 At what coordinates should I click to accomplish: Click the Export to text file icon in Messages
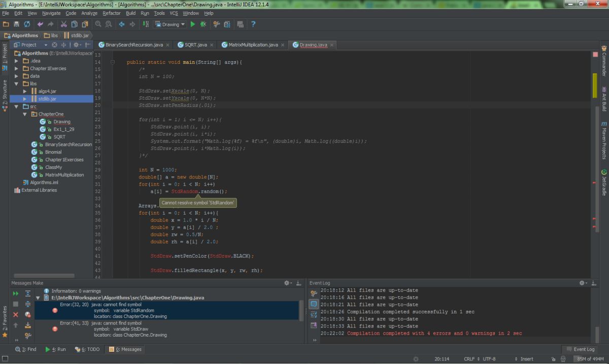pyautogui.click(x=28, y=325)
